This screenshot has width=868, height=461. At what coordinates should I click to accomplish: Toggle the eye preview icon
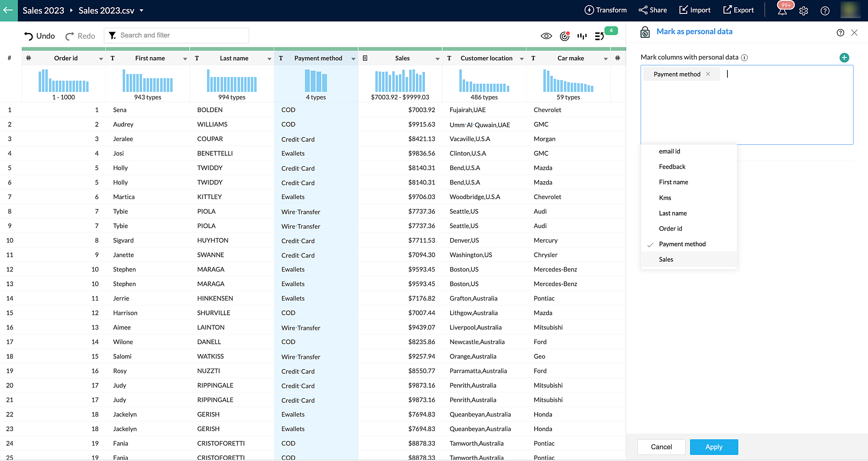coord(546,36)
